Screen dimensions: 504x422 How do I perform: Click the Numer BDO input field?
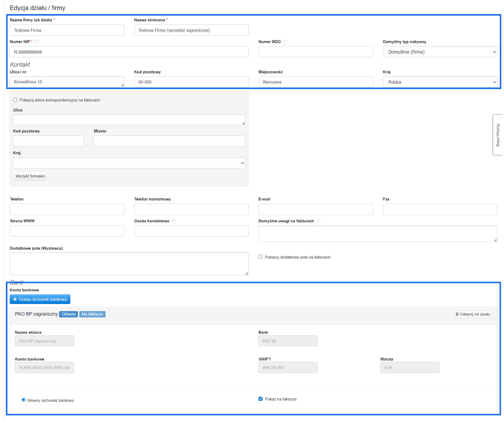(x=315, y=52)
